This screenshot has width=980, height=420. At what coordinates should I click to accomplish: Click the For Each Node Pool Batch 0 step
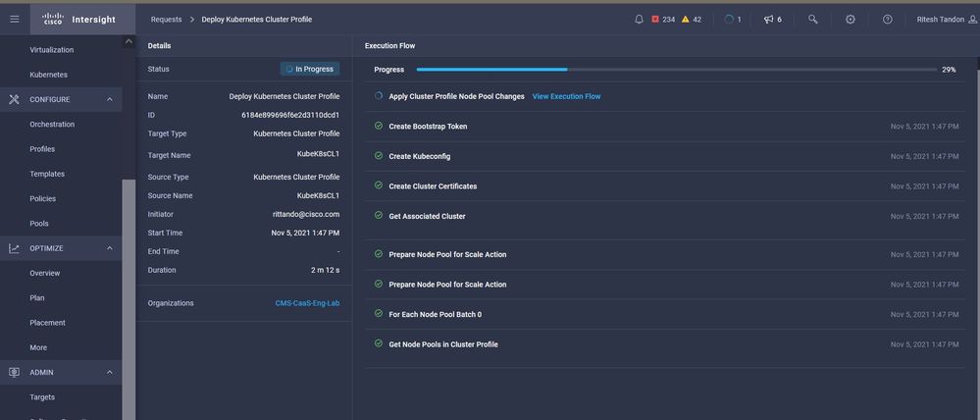(x=435, y=314)
